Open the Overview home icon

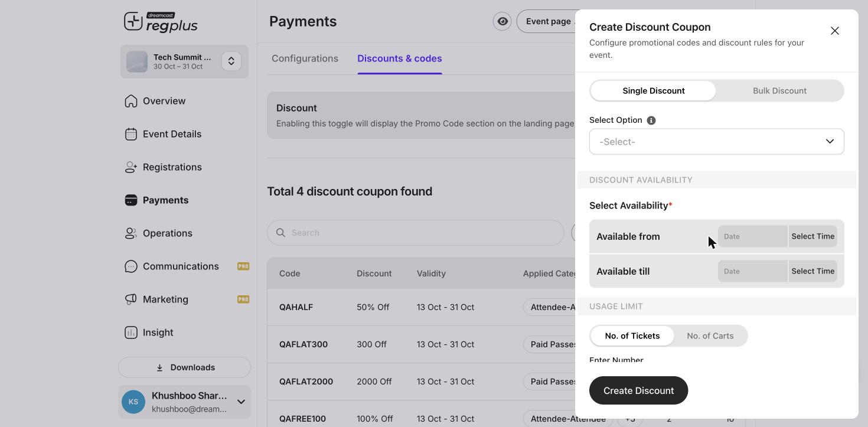pos(131,101)
